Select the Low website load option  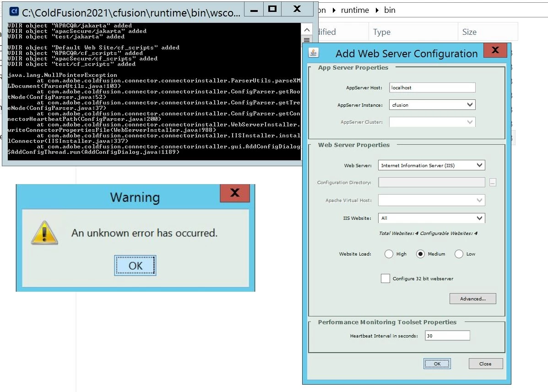459,254
